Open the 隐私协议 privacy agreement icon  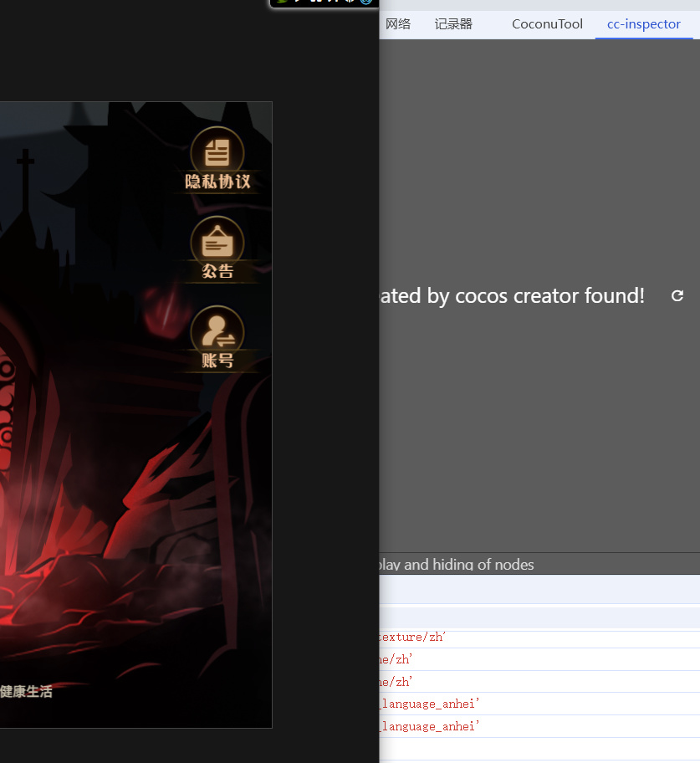pyautogui.click(x=217, y=159)
